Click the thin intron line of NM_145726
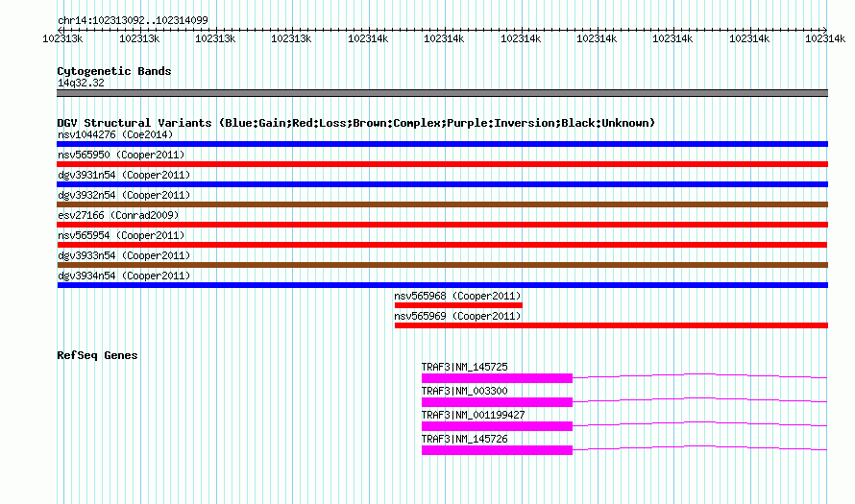855x504 pixels. [x=700, y=445]
